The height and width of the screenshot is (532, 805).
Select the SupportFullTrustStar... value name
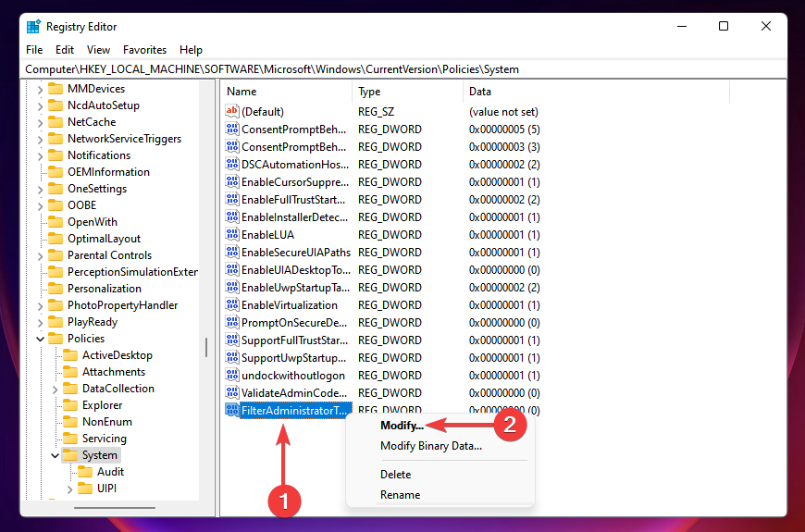point(294,340)
